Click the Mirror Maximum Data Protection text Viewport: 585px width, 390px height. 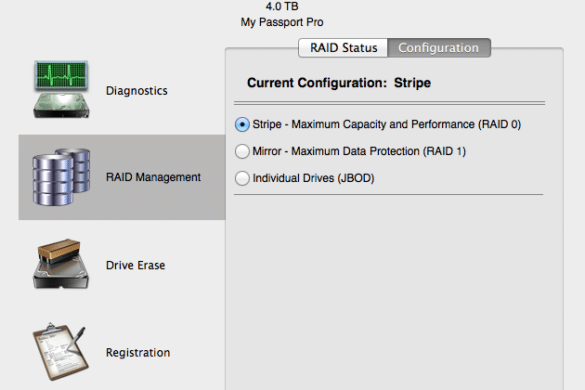tap(359, 151)
